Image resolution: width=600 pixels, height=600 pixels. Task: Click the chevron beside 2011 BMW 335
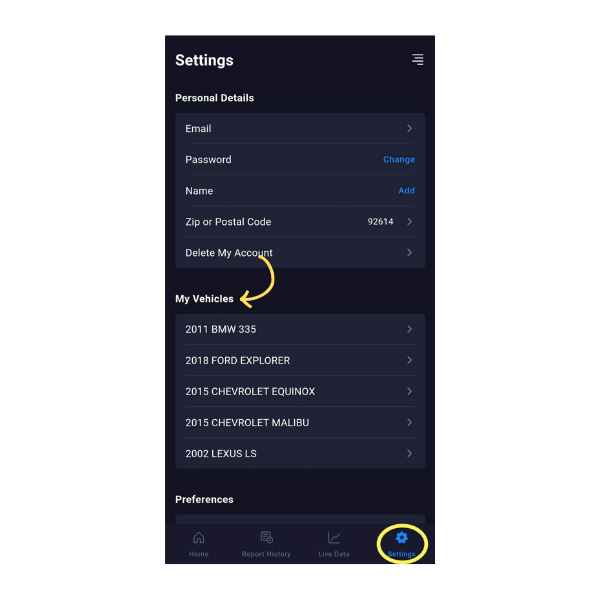pyautogui.click(x=409, y=329)
